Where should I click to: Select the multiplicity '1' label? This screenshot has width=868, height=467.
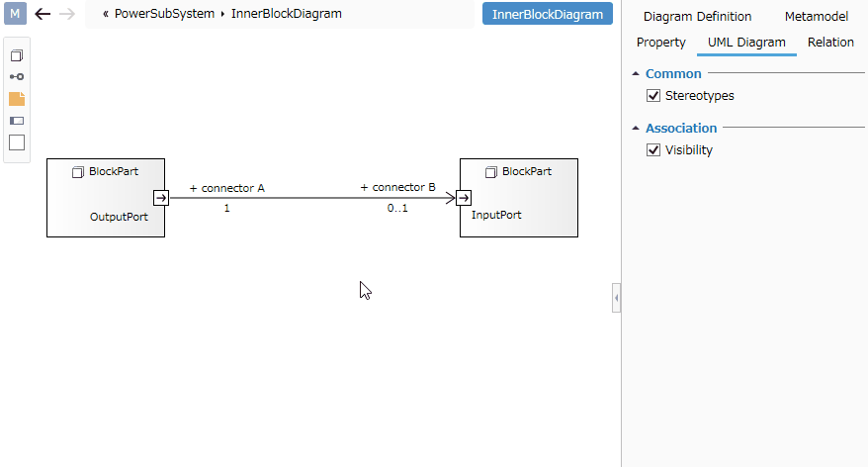[x=227, y=209]
